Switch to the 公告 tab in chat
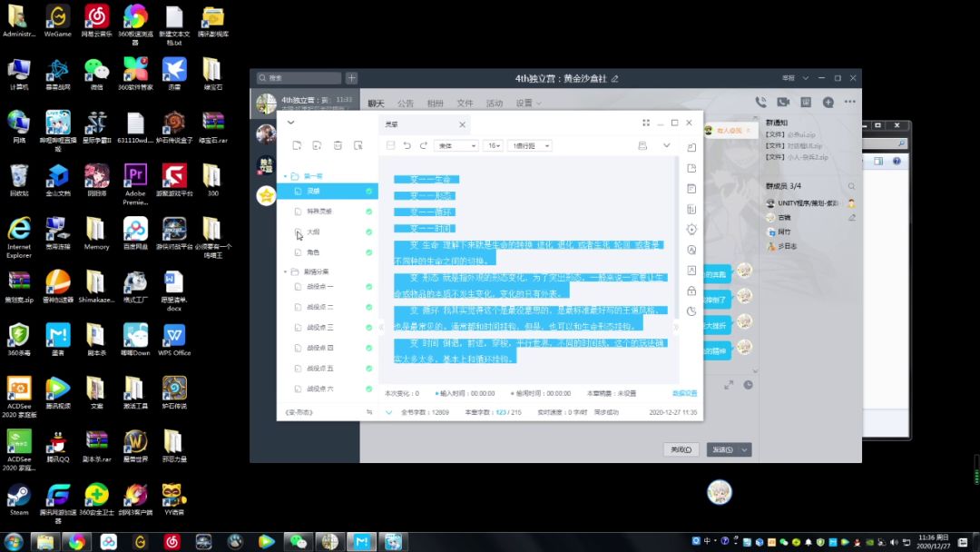The height and width of the screenshot is (552, 980). pos(406,103)
